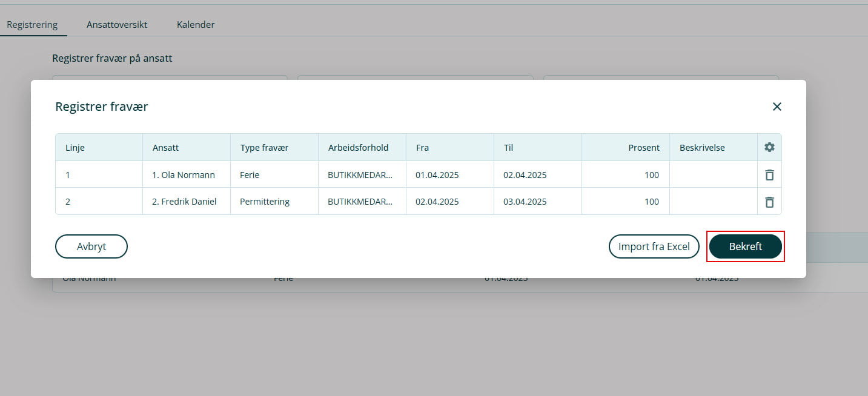Delete line 1 with trash icon
Viewport: 868px width, 396px height.
769,175
